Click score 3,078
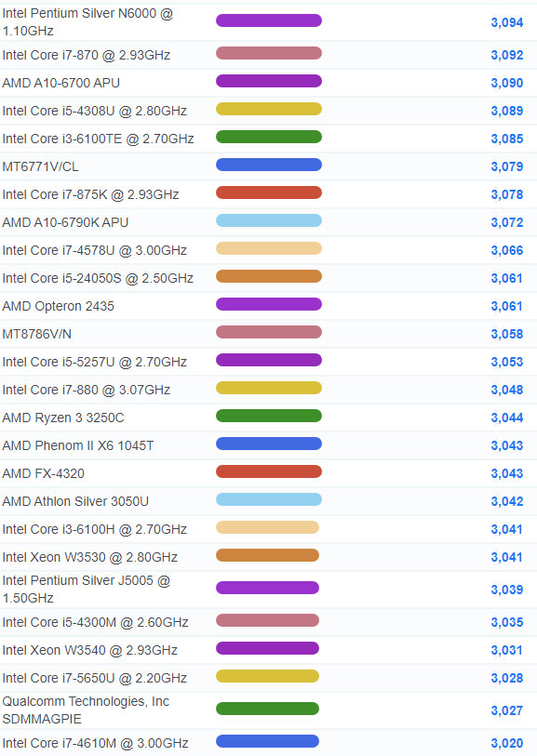537x756 pixels. (x=507, y=194)
